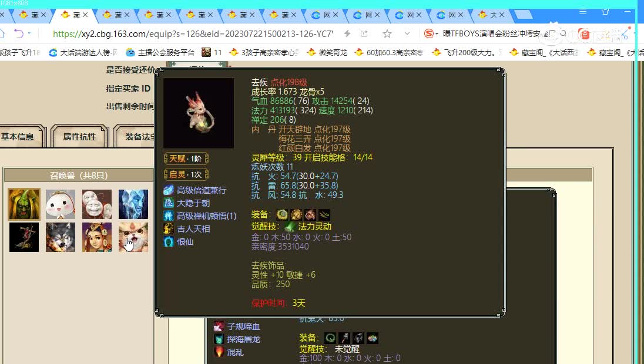Image resolution: width=644 pixels, height=364 pixels.
Task: Click the 高级倍道兼行 skill icon
Action: coord(169,190)
